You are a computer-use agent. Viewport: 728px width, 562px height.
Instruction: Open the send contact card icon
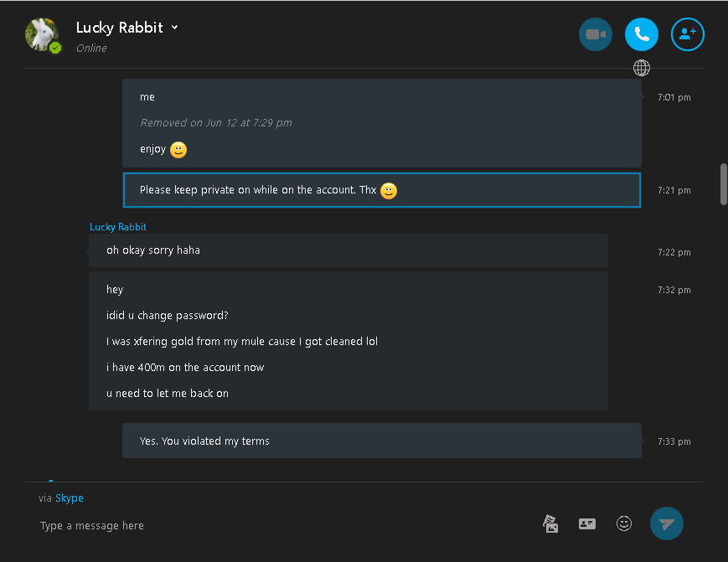(x=587, y=524)
